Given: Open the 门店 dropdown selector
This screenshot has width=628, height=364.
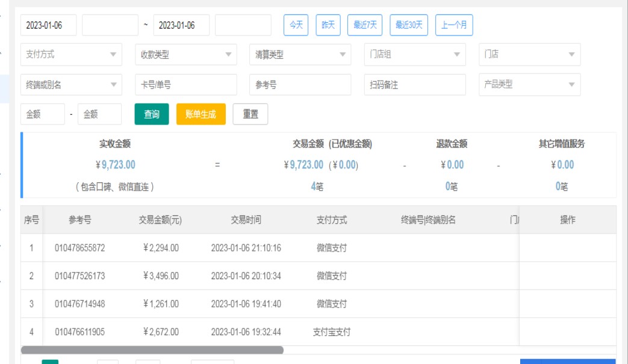Looking at the screenshot, I should [529, 54].
